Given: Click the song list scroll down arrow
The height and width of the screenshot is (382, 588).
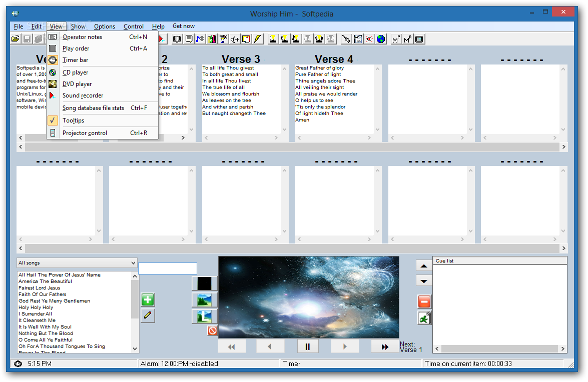Looking at the screenshot, I should 135,348.
